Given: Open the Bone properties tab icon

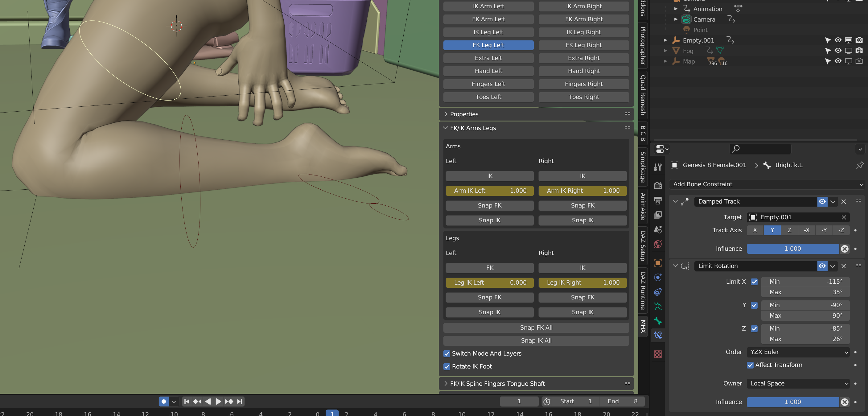Looking at the screenshot, I should click(657, 321).
